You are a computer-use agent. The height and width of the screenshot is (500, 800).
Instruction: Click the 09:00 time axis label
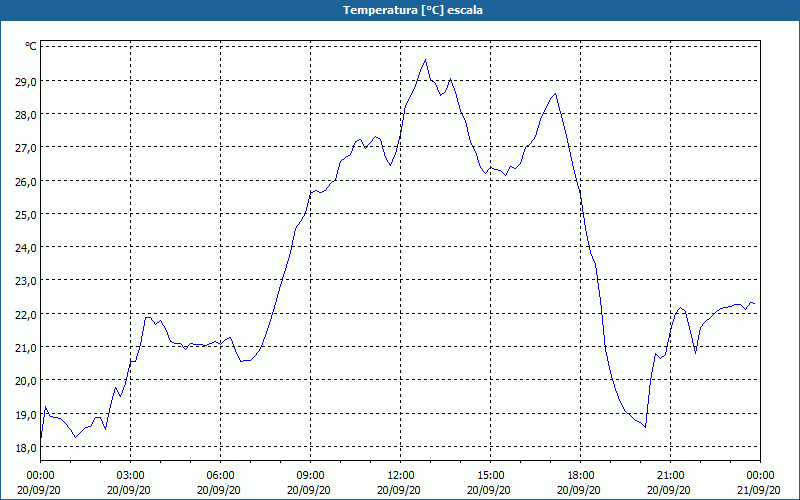click(x=311, y=476)
